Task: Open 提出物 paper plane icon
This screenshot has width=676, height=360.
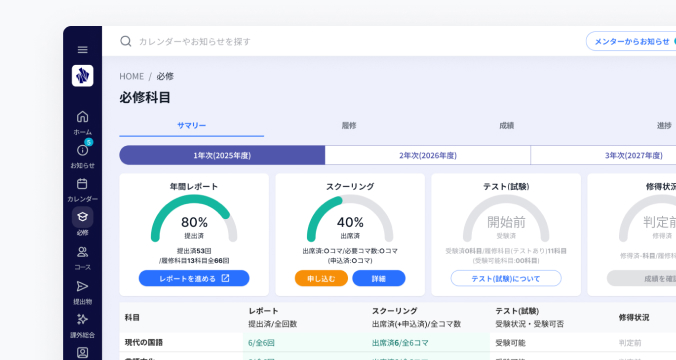Action: 82,286
